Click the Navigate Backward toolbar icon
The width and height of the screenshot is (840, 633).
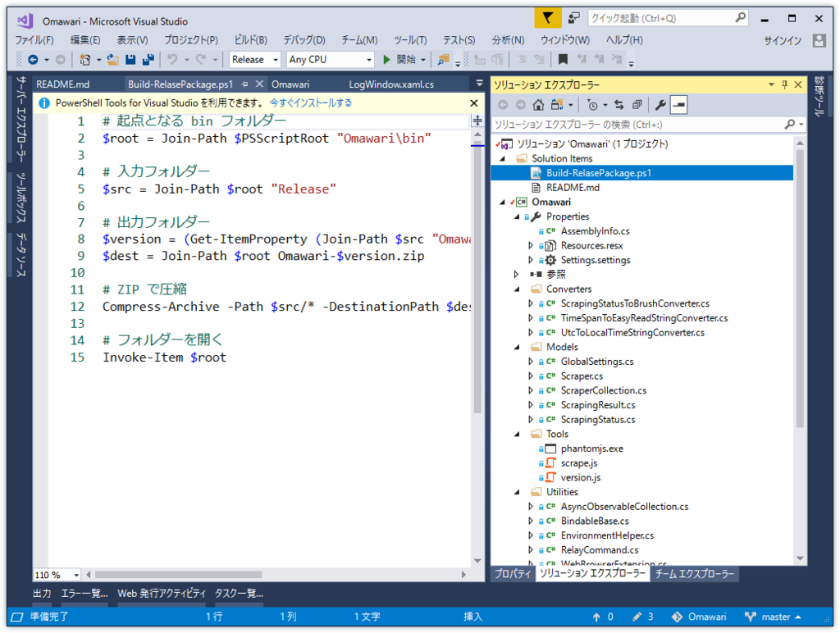point(33,59)
